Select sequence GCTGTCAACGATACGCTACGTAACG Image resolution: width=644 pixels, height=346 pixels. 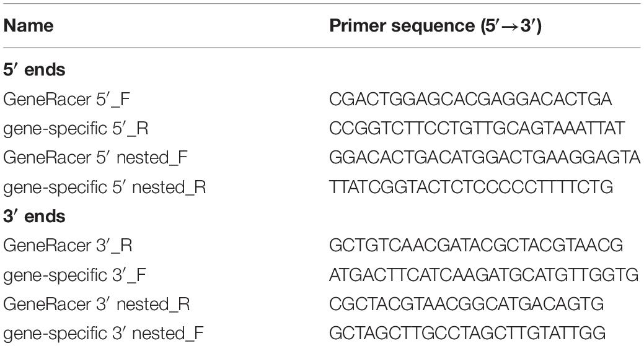coord(476,246)
